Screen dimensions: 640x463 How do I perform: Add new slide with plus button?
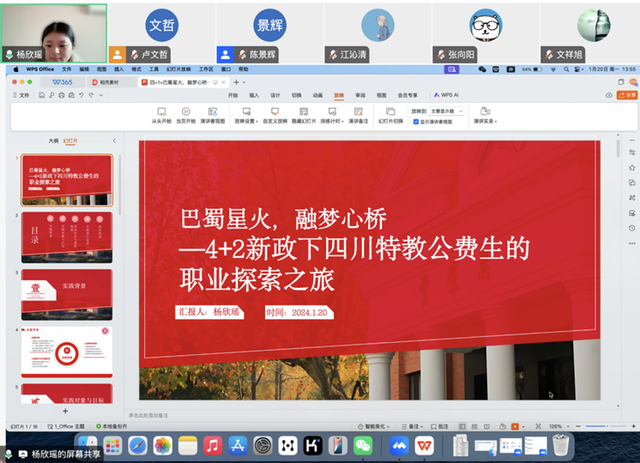click(66, 411)
